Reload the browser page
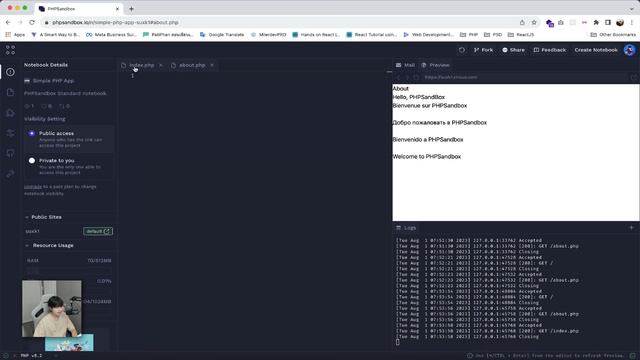Image resolution: width=640 pixels, height=360 pixels. click(x=32, y=22)
